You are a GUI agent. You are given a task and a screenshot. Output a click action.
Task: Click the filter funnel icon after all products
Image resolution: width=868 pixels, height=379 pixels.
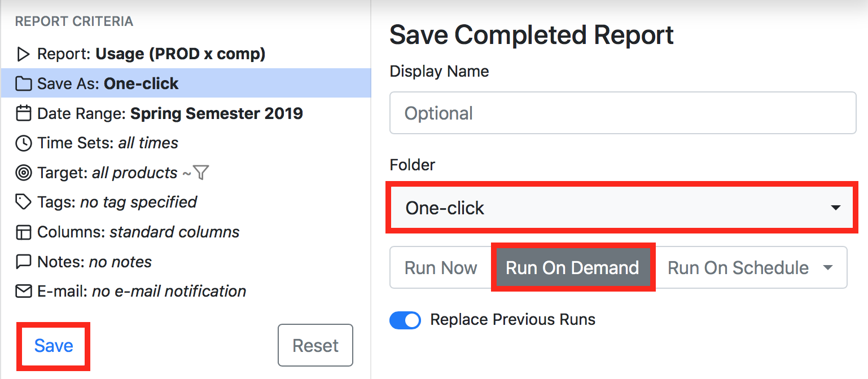click(201, 173)
